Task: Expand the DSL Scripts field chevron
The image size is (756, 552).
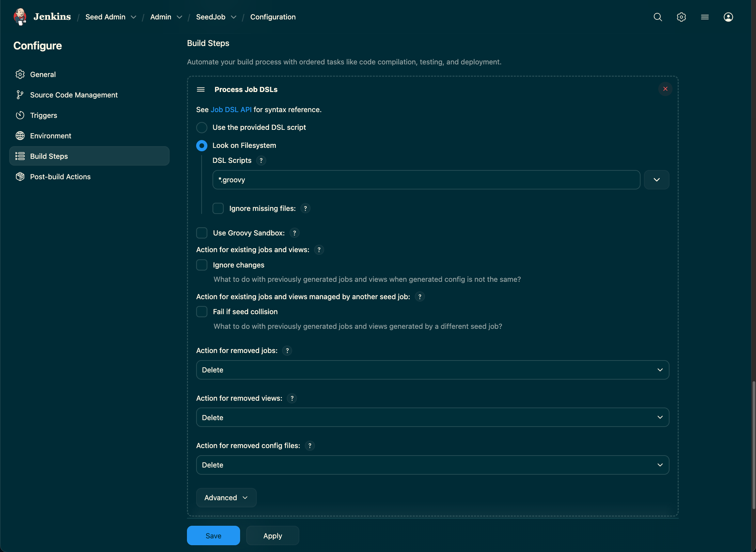Action: [657, 180]
